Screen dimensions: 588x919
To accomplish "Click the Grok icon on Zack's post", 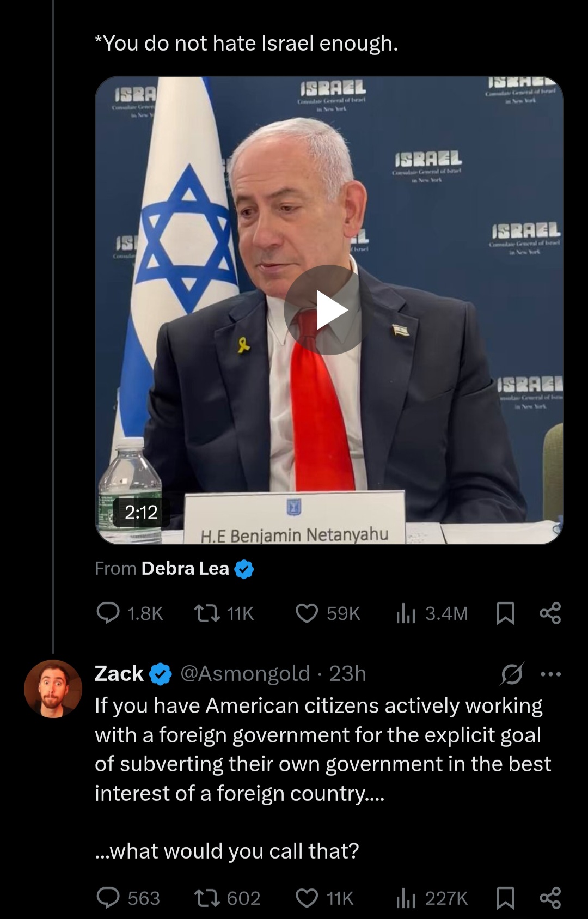I will [x=512, y=674].
